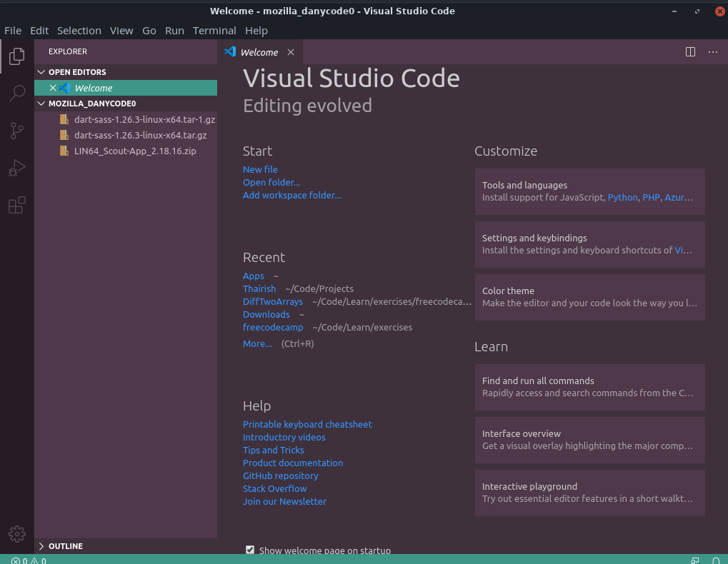Open notifications bell in status bar
Screen dimensions: 728x564
[x=716, y=560]
